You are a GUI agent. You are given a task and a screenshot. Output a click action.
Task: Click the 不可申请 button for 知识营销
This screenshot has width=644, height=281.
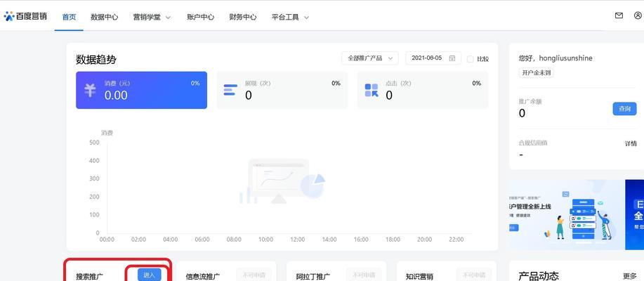pyautogui.click(x=474, y=275)
